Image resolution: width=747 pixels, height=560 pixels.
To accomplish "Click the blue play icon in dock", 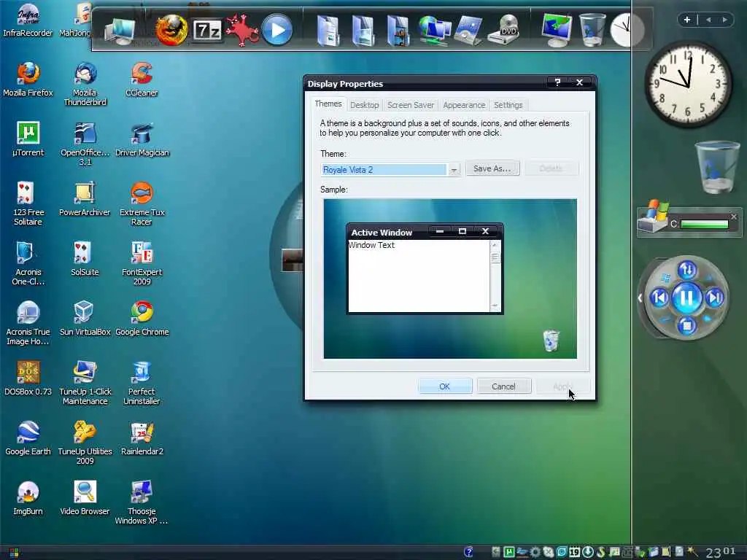I will [277, 30].
